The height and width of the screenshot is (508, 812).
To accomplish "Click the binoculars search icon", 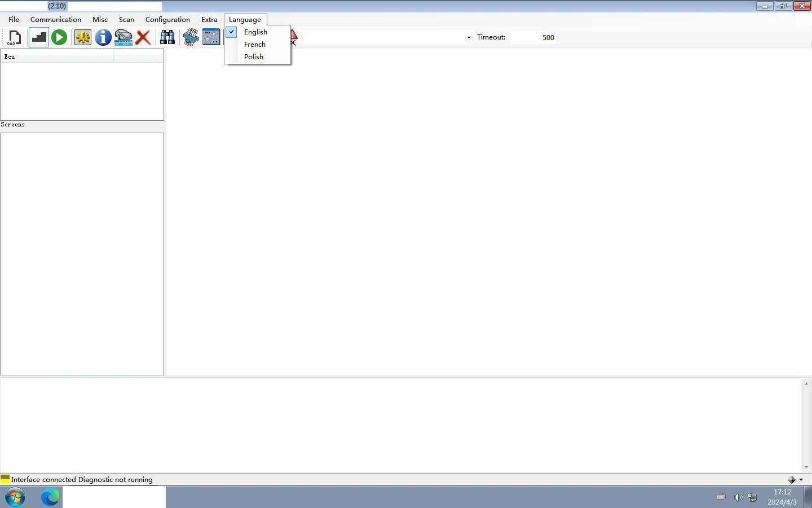I will click(x=167, y=38).
